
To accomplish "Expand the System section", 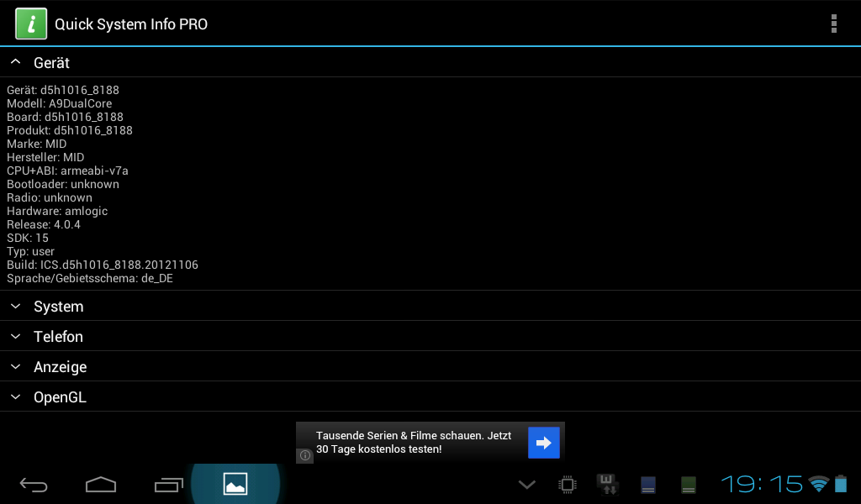I will [57, 307].
